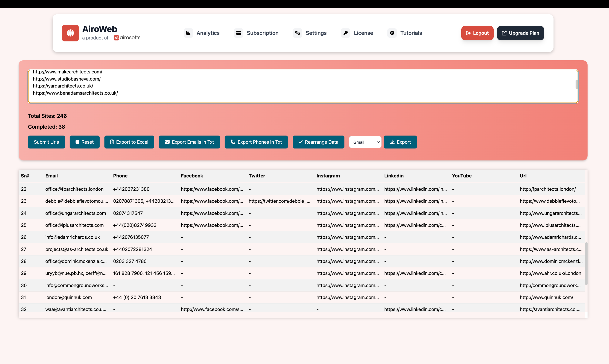This screenshot has height=364, width=609.
Task: Click the Upgrade Plan button
Action: pyautogui.click(x=520, y=33)
